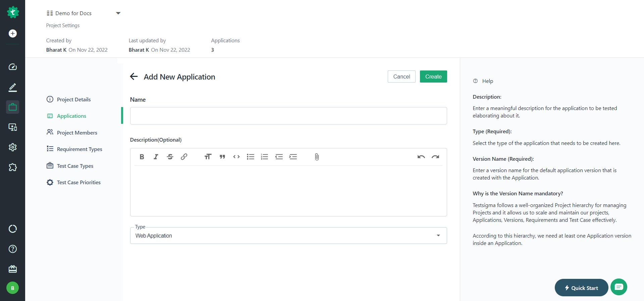The width and height of the screenshot is (644, 301).
Task: Click the Testsigma logo icon
Action: [x=13, y=12]
